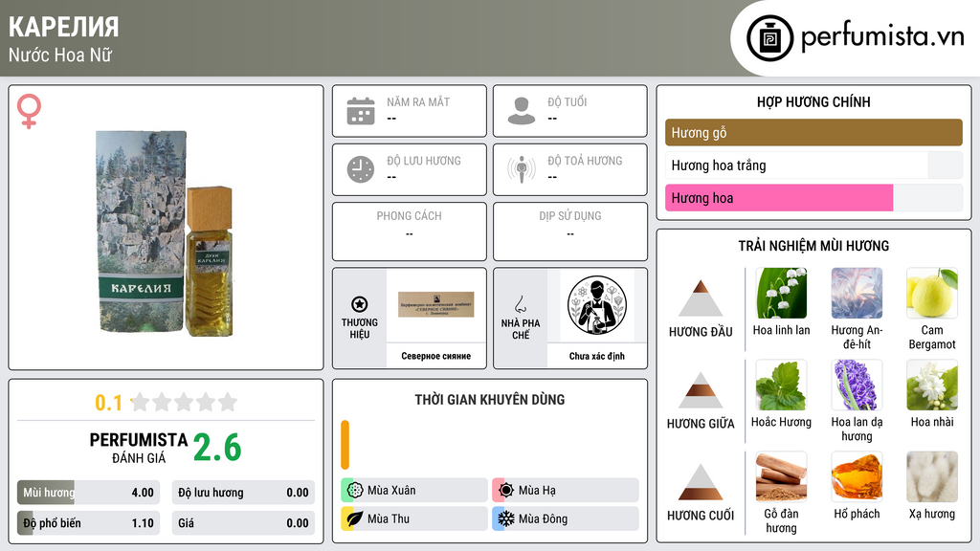Click the Gỗ đàn hương note image
980x551 pixels.
tap(781, 476)
